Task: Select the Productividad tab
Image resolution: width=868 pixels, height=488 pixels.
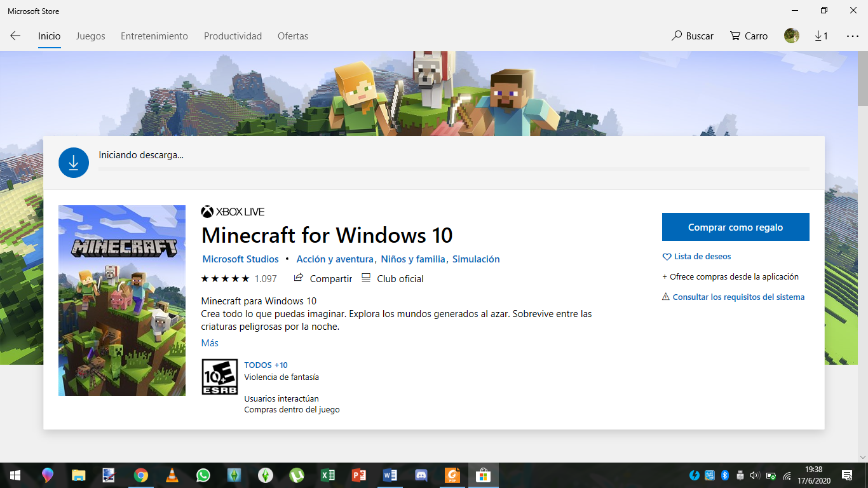Action: pyautogui.click(x=233, y=36)
